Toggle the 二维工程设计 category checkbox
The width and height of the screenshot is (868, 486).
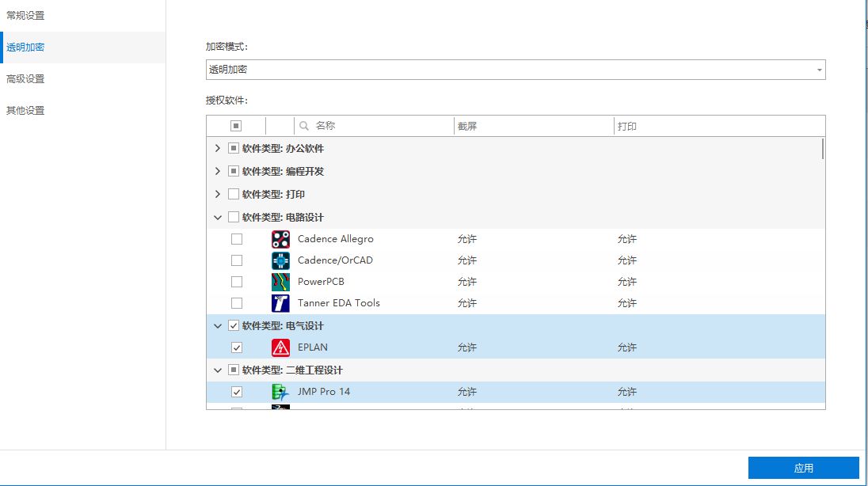point(234,370)
